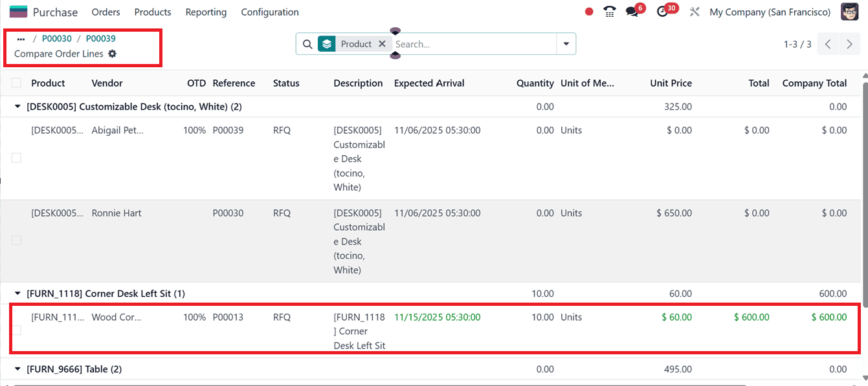Open the Discuss conversations icon with 6 notifications
The image size is (868, 386).
[632, 11]
